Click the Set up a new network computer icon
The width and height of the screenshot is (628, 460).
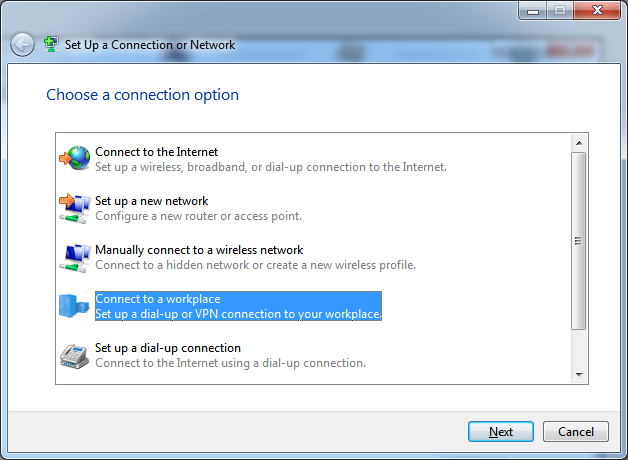(75, 209)
